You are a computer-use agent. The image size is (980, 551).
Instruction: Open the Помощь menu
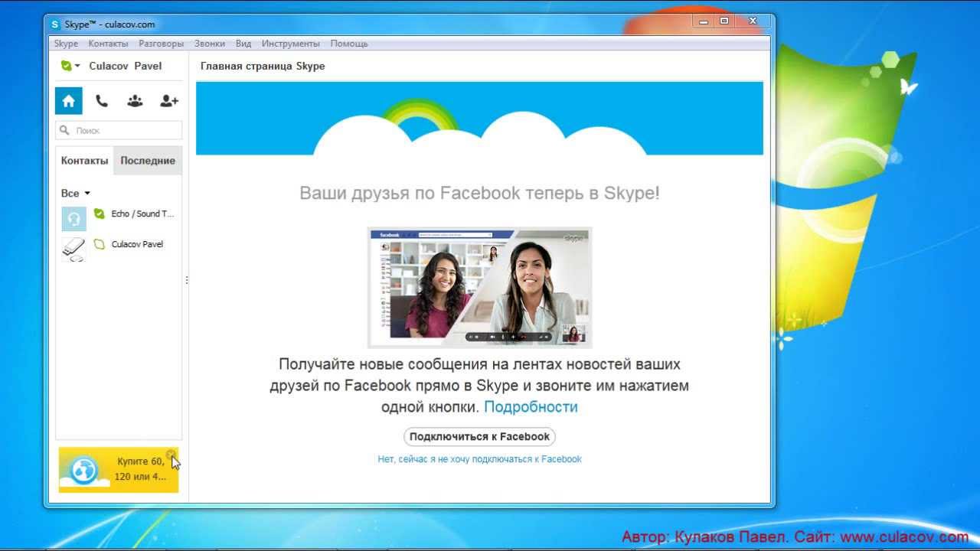(x=349, y=44)
